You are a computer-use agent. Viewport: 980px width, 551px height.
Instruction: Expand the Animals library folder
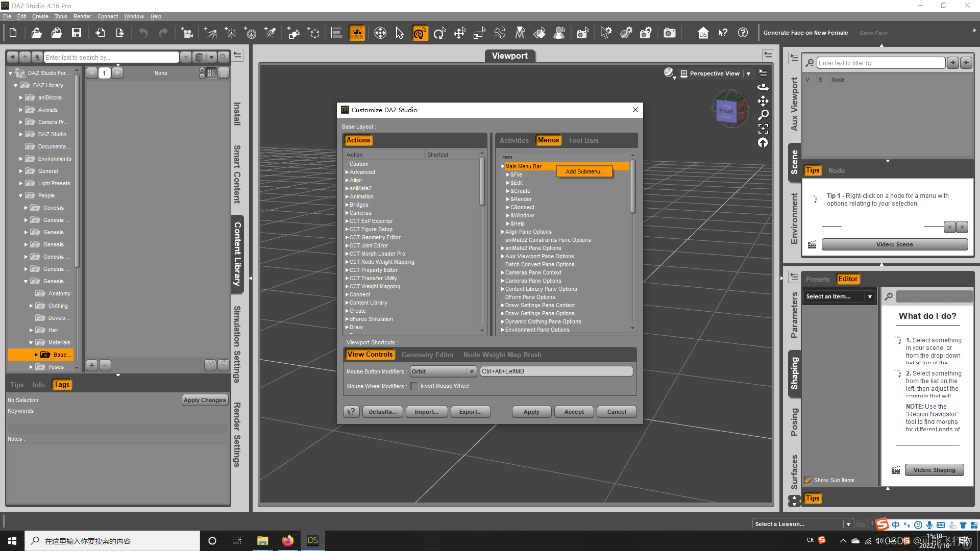pos(21,110)
